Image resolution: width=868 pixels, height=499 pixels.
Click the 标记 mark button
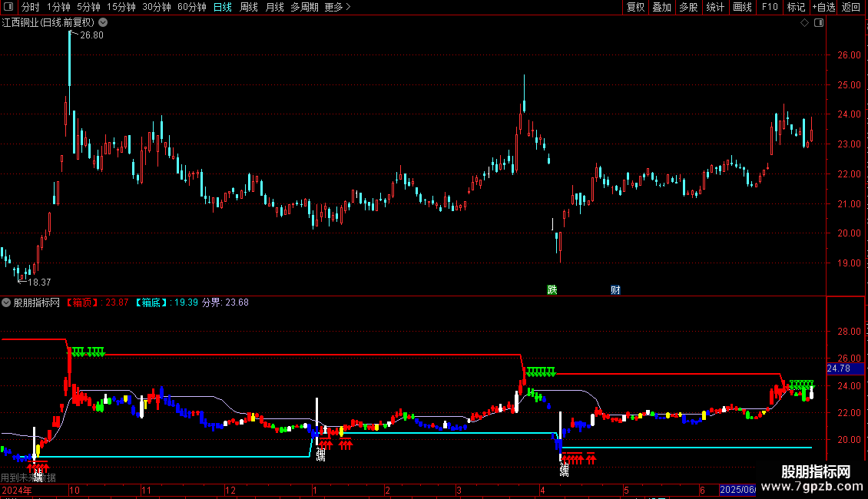coord(796,7)
